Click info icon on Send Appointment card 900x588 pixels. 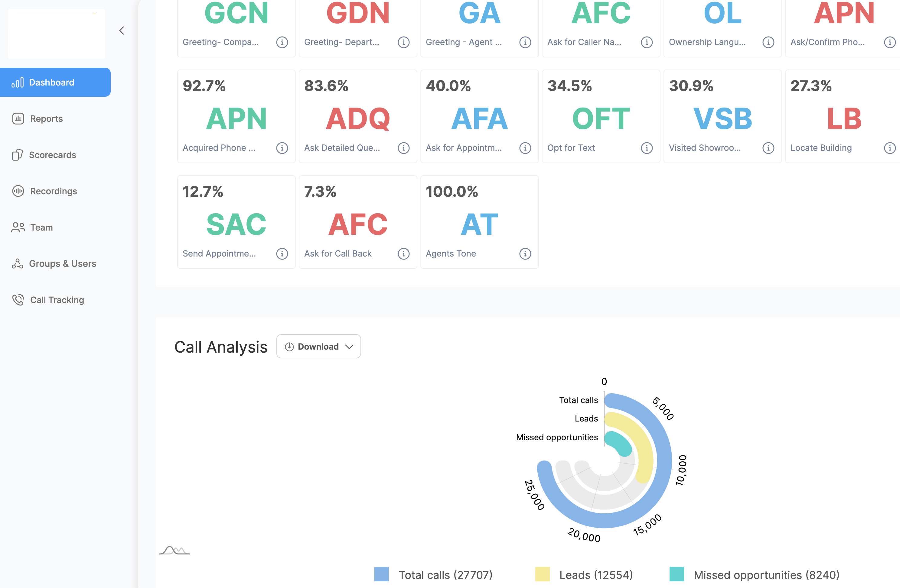pyautogui.click(x=282, y=254)
